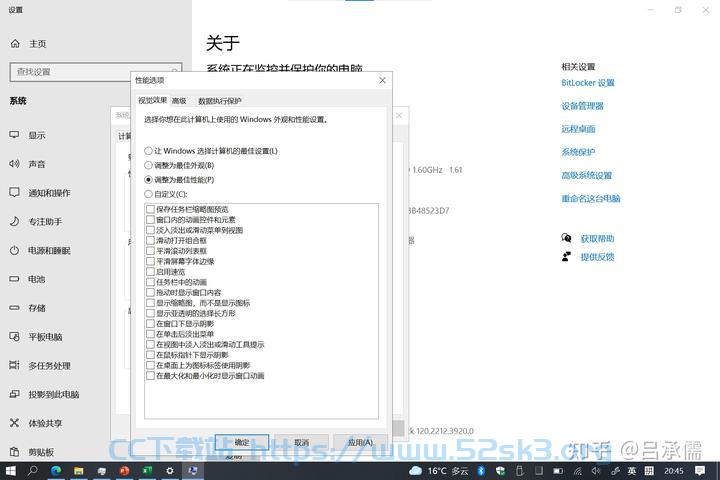Check 在视图中淡入淡出或滑动工具提示

[150, 344]
